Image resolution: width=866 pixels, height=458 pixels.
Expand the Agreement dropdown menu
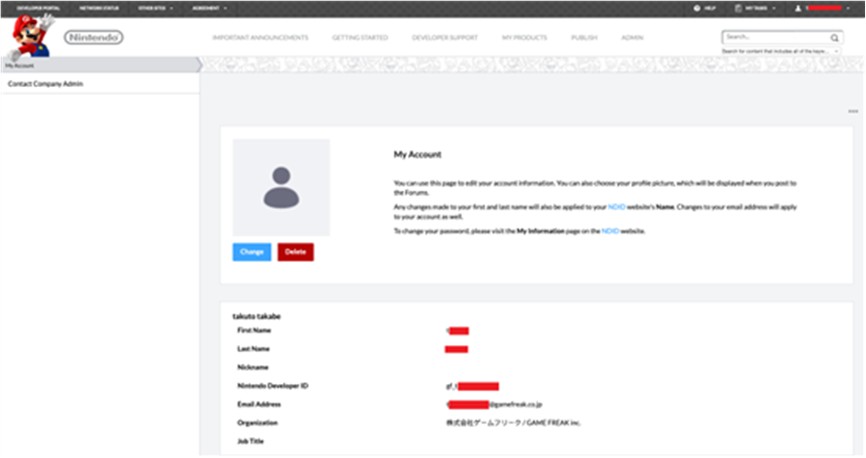tap(209, 8)
